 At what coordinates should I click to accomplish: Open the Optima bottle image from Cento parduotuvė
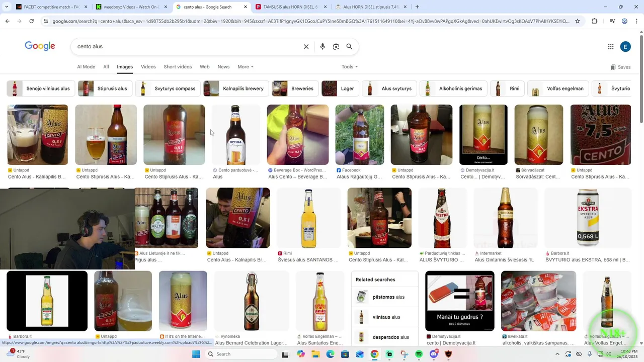pyautogui.click(x=236, y=135)
